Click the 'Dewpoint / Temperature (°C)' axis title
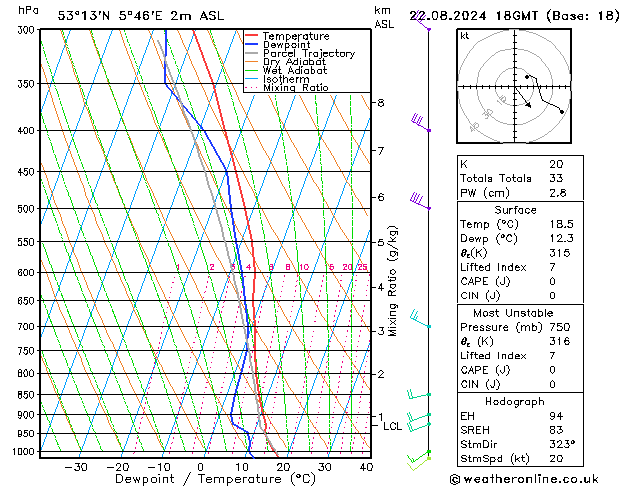Screen dimensions: 629x486 point(215,479)
